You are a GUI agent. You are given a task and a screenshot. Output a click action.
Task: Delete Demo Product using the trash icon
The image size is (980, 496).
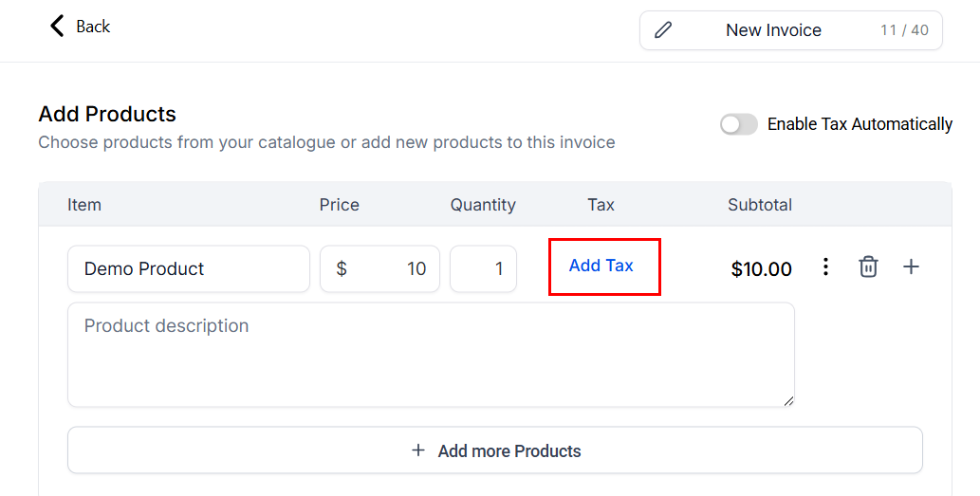tap(868, 267)
